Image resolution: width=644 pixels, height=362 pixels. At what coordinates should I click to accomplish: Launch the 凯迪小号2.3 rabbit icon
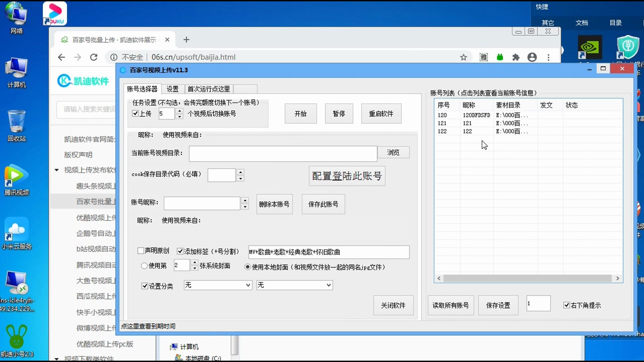pyautogui.click(x=16, y=341)
